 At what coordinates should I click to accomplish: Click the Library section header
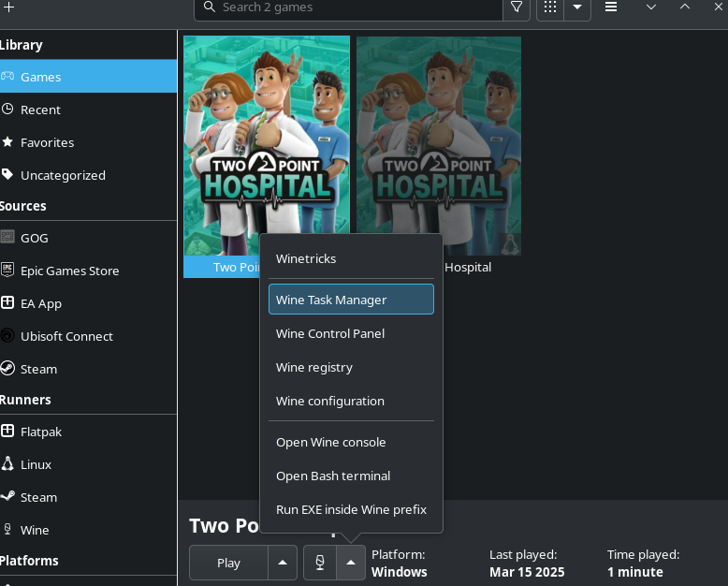pyautogui.click(x=22, y=45)
